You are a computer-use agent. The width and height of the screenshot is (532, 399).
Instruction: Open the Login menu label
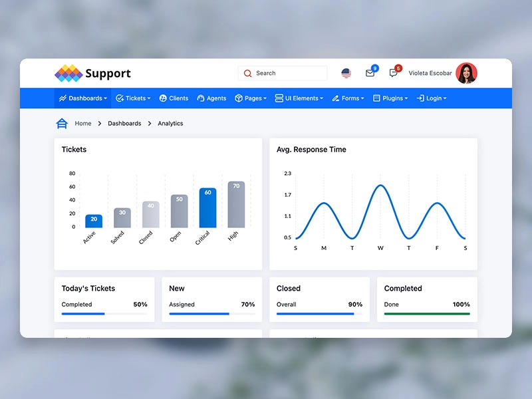(434, 98)
